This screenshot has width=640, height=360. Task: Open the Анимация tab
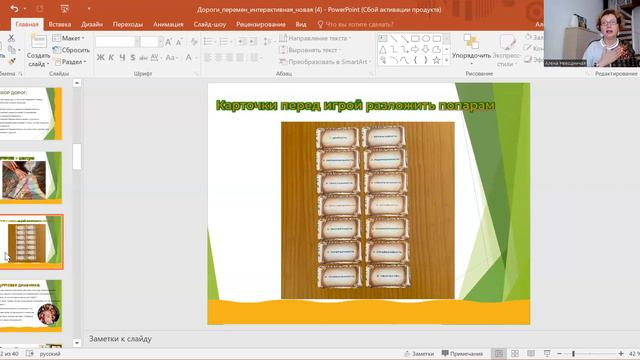pos(168,24)
